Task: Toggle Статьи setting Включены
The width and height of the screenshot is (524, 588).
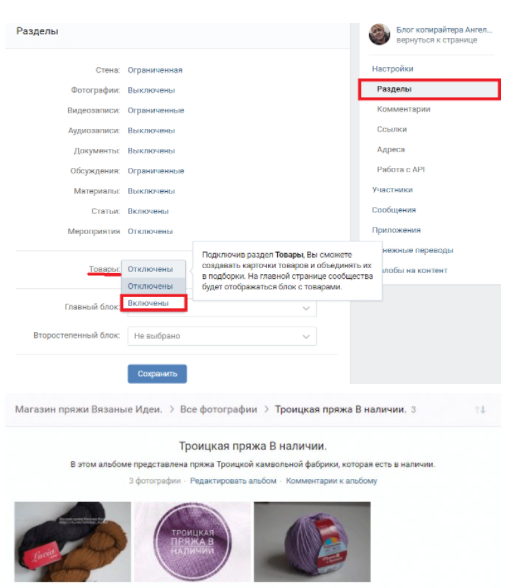Action: click(x=148, y=211)
